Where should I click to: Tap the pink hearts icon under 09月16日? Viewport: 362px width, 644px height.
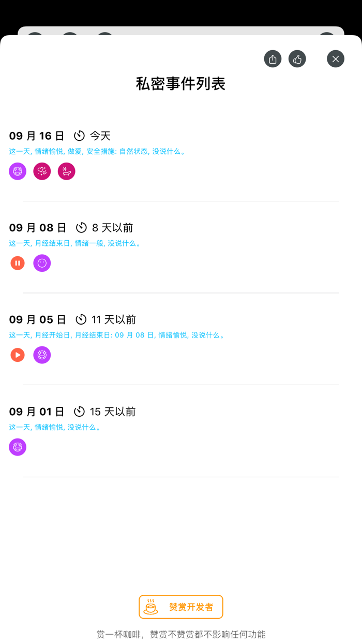[x=42, y=171]
